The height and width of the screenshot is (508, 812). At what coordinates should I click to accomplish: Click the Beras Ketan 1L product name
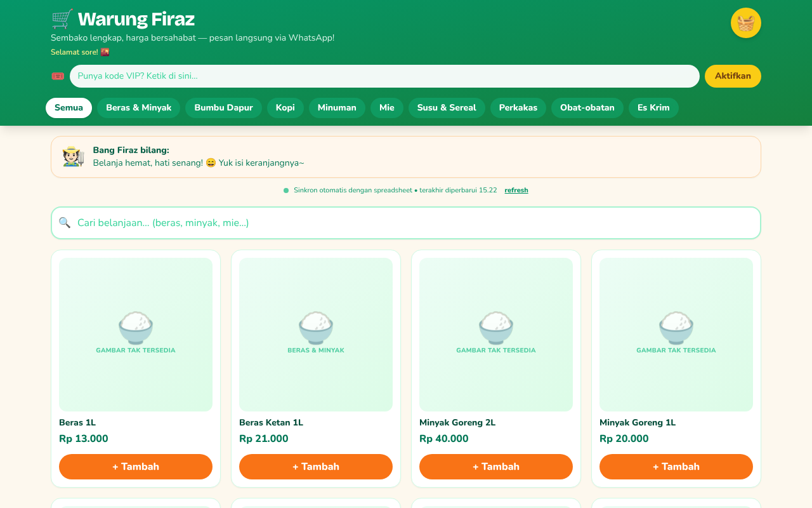[271, 423]
